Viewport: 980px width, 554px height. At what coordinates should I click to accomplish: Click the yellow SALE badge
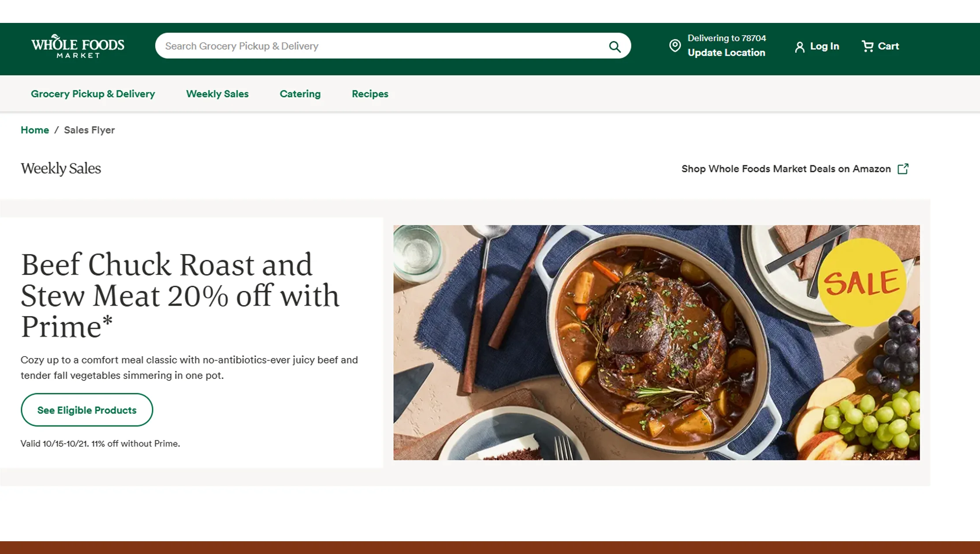tap(861, 282)
